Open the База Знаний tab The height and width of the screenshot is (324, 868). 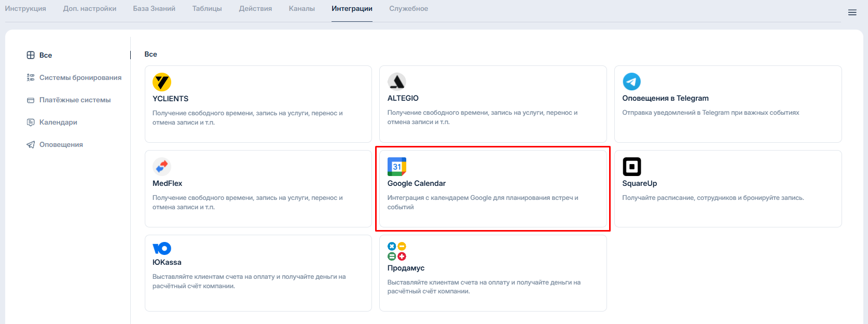pos(154,9)
